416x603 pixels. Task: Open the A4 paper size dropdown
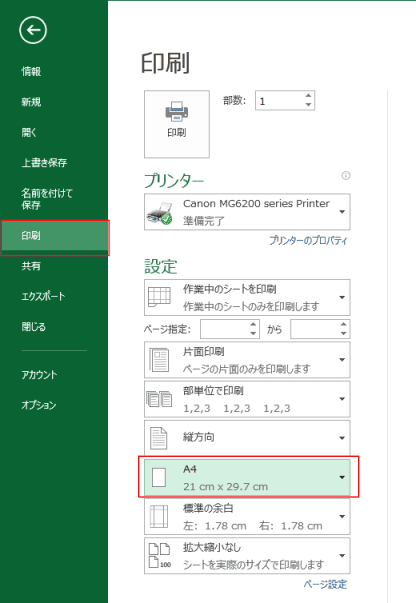tap(342, 477)
